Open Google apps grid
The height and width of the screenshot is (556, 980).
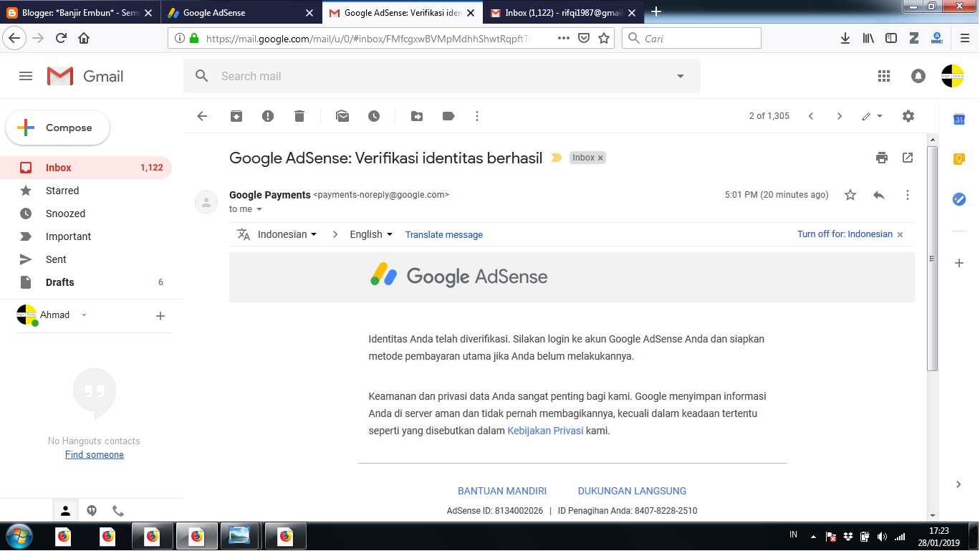(884, 76)
